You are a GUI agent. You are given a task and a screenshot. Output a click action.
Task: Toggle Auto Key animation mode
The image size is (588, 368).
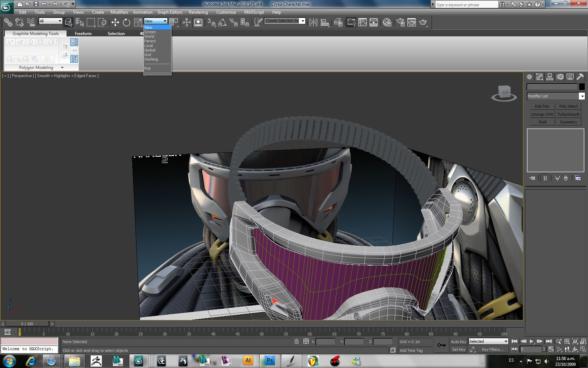pos(458,342)
